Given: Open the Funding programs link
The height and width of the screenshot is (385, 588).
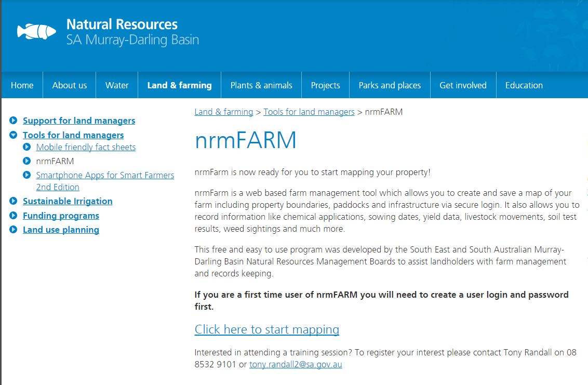Looking at the screenshot, I should (61, 216).
